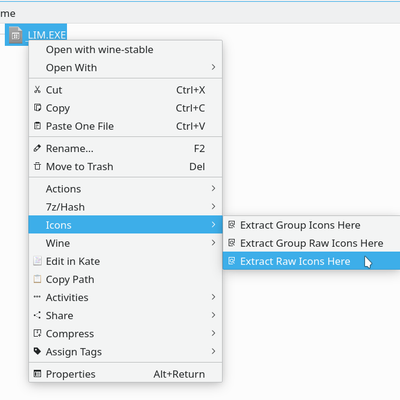Open the Activities entry
The height and width of the screenshot is (400, 400).
[125, 297]
